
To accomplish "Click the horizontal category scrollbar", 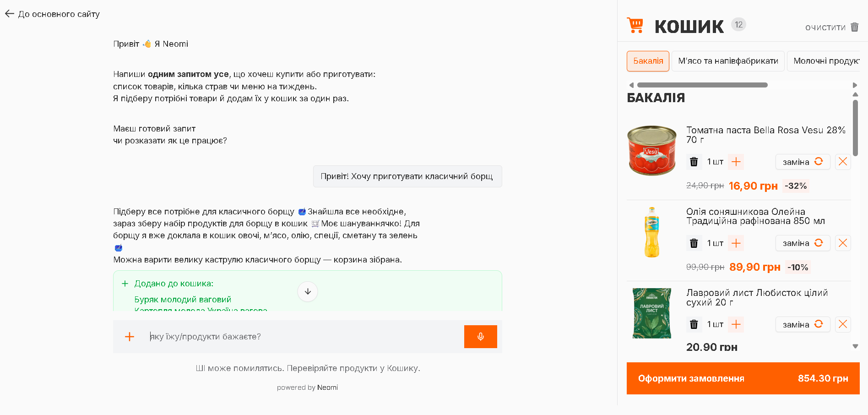I will point(702,85).
